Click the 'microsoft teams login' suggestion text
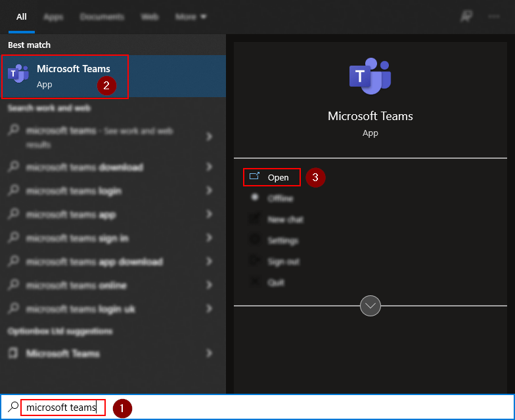 pos(74,190)
